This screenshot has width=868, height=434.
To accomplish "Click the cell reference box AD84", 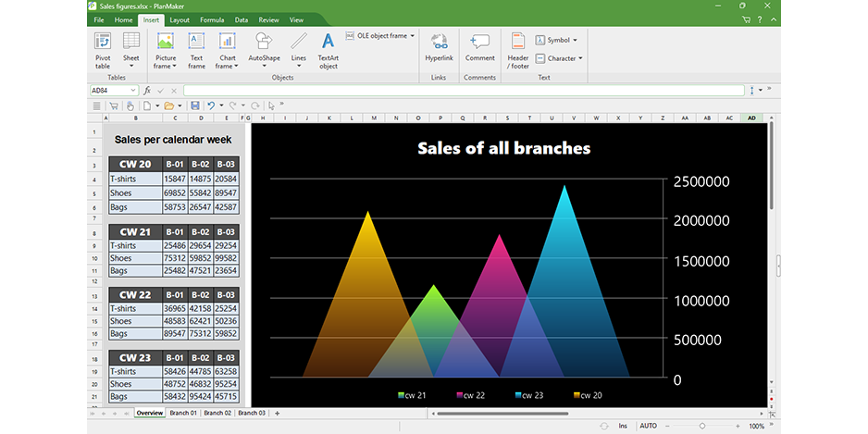I will click(109, 91).
